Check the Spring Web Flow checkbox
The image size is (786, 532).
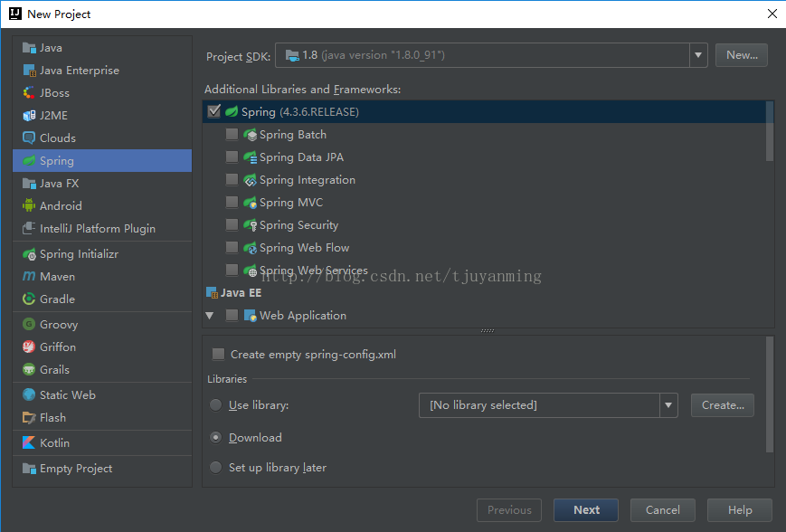232,247
